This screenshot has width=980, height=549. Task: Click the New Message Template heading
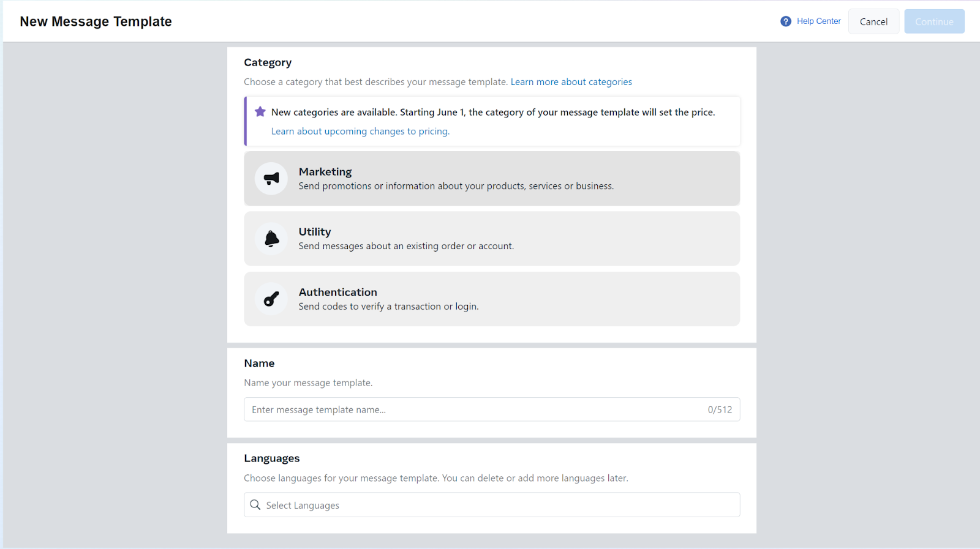point(96,21)
